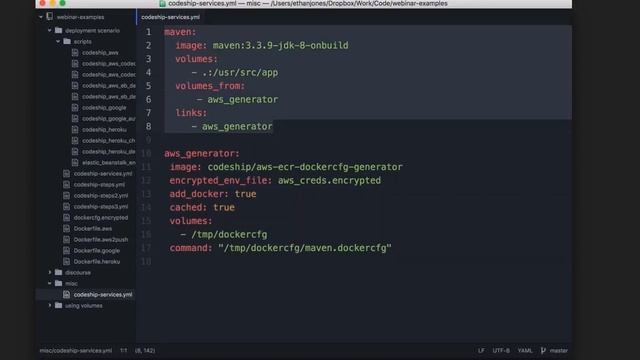The image size is (640, 360).
Task: Click the codeship-steps3.yml file icon
Action: coord(67,207)
